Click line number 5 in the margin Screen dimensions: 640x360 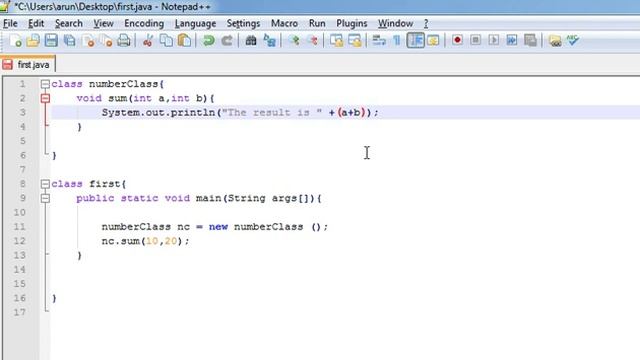[22, 141]
